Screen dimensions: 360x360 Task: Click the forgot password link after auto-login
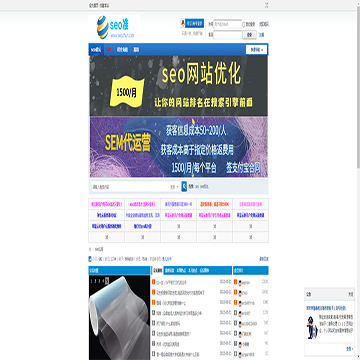click(264, 24)
